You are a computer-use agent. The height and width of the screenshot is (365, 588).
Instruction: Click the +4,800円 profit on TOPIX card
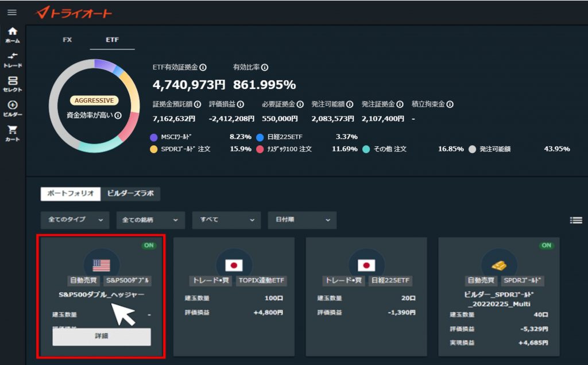pyautogui.click(x=268, y=313)
